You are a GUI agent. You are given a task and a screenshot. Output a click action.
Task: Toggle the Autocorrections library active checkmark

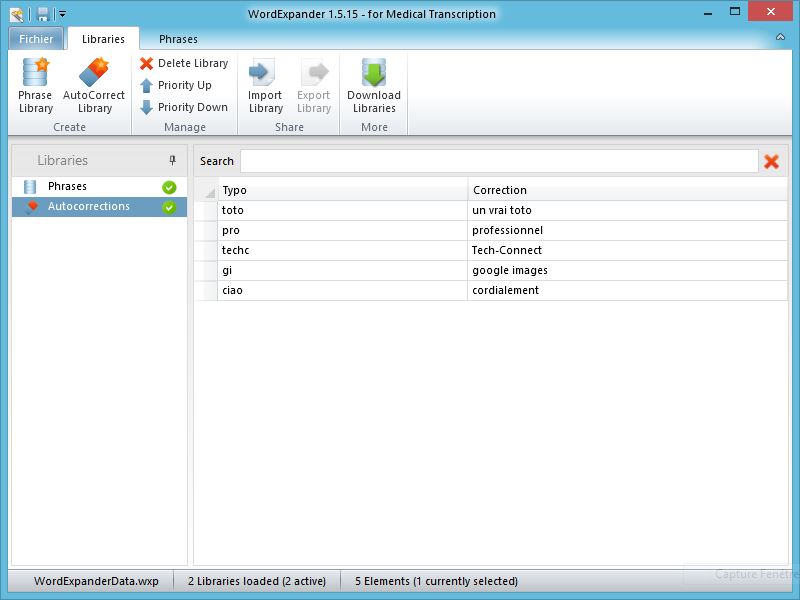(169, 207)
